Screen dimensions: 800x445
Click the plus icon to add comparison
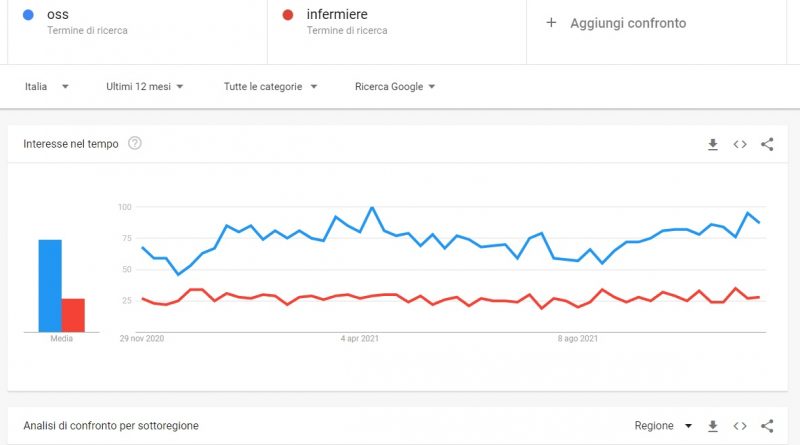tap(551, 22)
